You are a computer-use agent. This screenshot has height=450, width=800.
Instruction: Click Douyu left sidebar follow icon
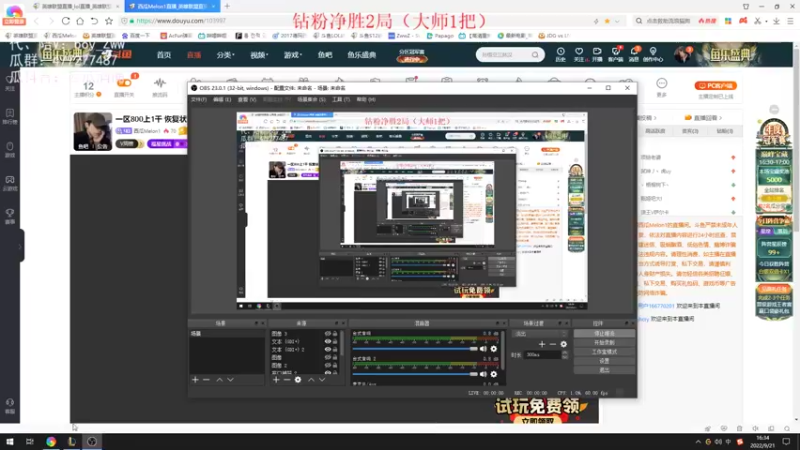coord(10,82)
